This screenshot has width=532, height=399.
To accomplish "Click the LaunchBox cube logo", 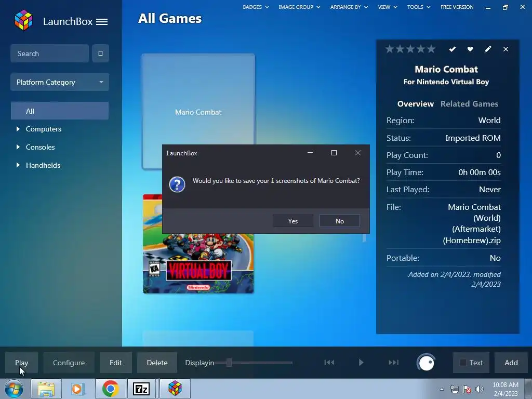I will (24, 20).
